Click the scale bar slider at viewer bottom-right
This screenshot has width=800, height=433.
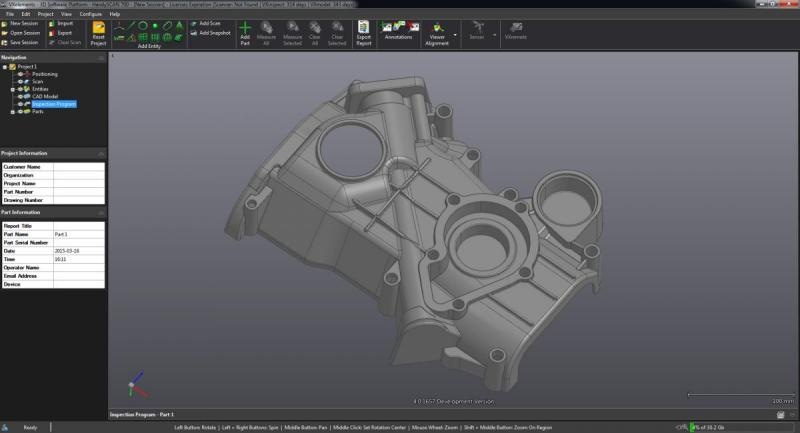click(741, 395)
